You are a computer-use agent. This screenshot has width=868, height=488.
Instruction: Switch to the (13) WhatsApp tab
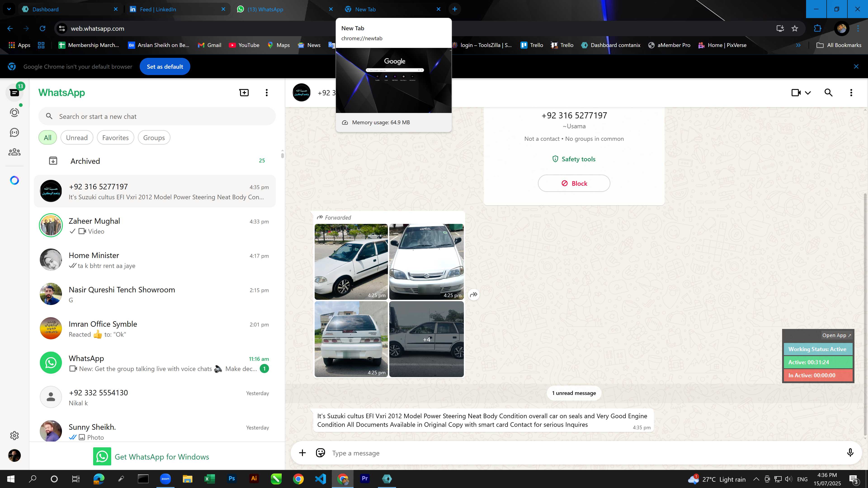[x=285, y=9]
